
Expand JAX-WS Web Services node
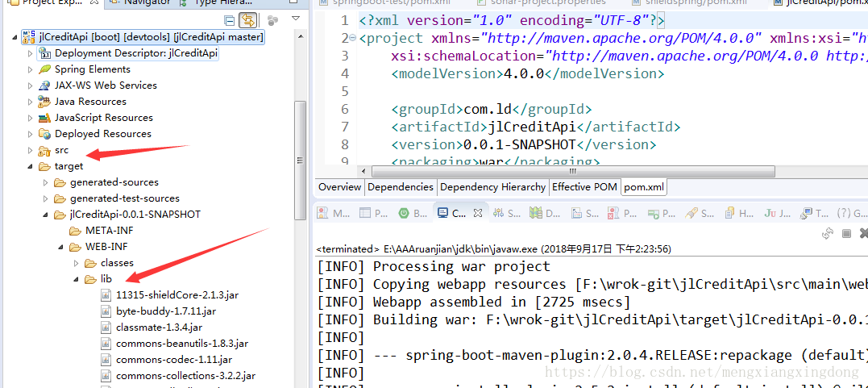(x=31, y=86)
